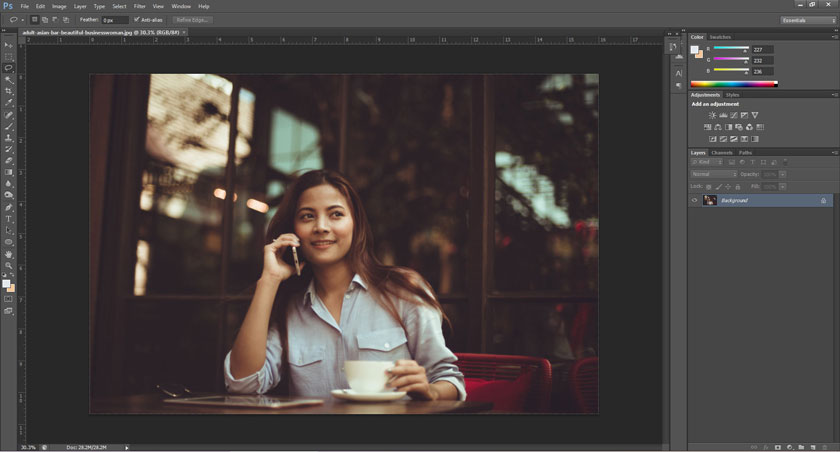840x452 pixels.
Task: Toggle Quick Mask mode
Action: tap(9, 299)
